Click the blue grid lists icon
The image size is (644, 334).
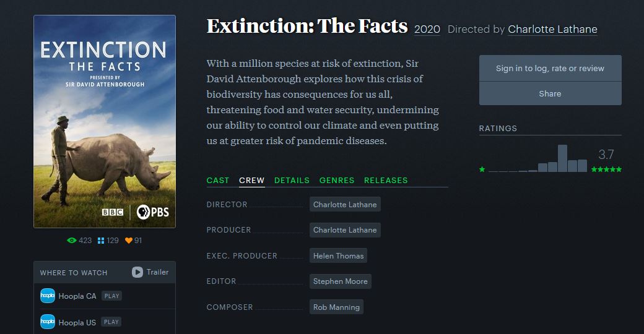click(101, 241)
